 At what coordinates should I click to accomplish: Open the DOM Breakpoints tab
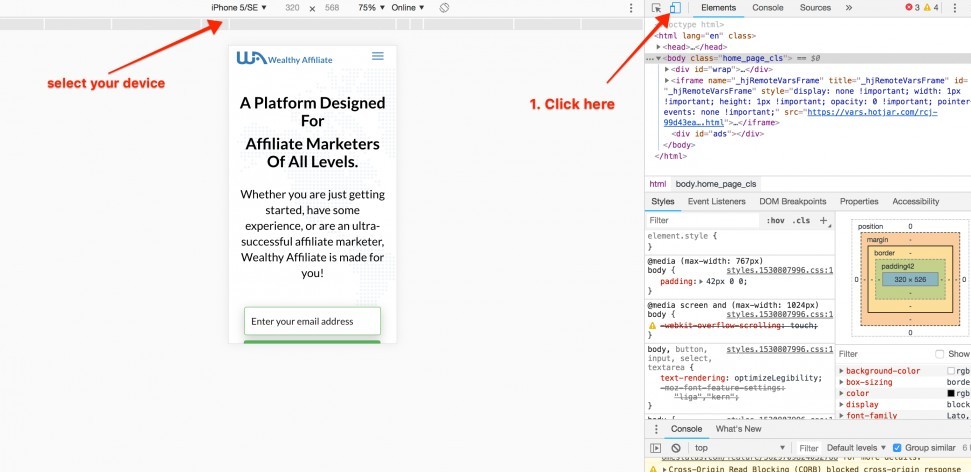pos(793,201)
